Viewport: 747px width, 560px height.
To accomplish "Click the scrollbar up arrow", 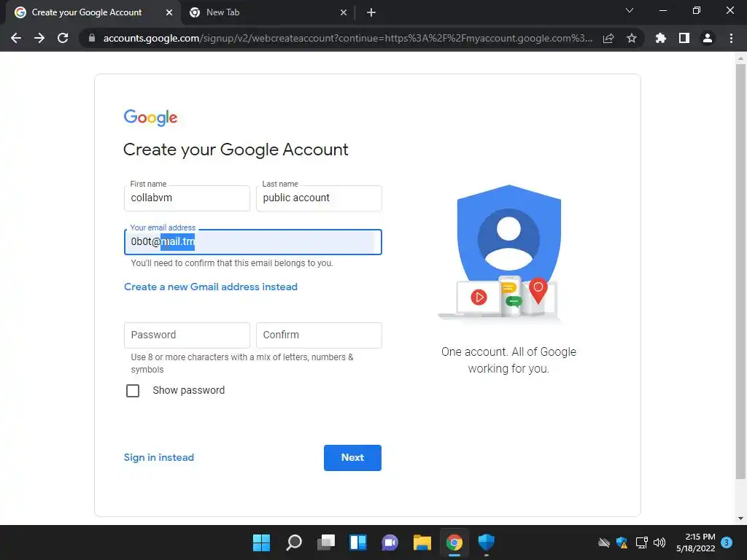I will 740,58.
